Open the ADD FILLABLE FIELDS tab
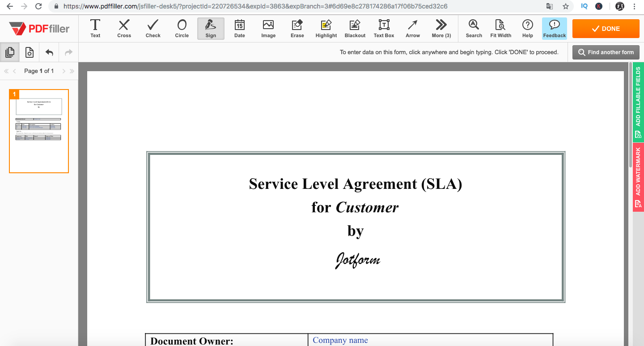This screenshot has height=346, width=644. (x=638, y=103)
